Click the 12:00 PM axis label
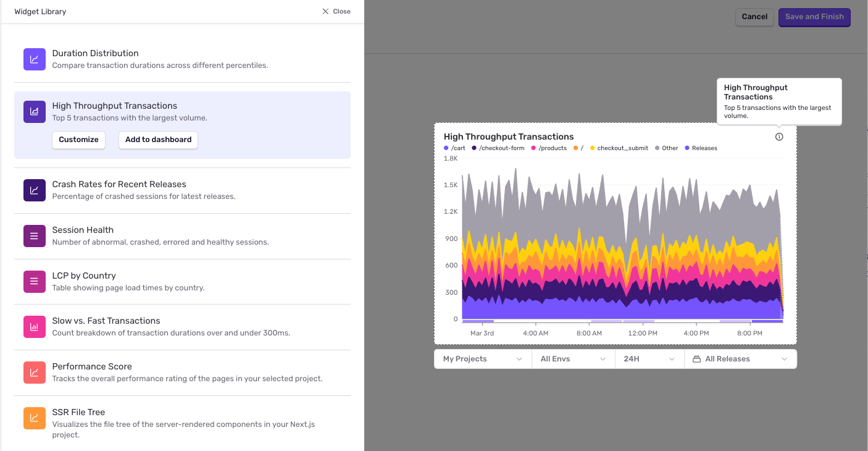The image size is (868, 451). [643, 333]
